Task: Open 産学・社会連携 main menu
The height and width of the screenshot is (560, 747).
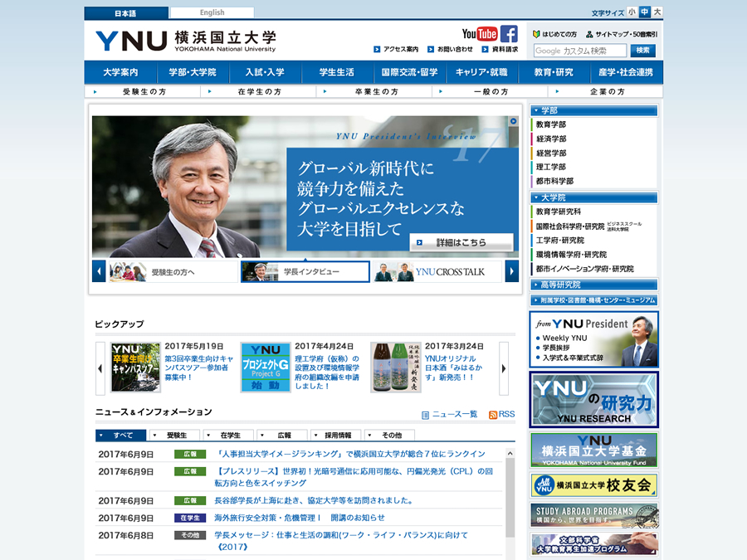Action: pyautogui.click(x=627, y=72)
